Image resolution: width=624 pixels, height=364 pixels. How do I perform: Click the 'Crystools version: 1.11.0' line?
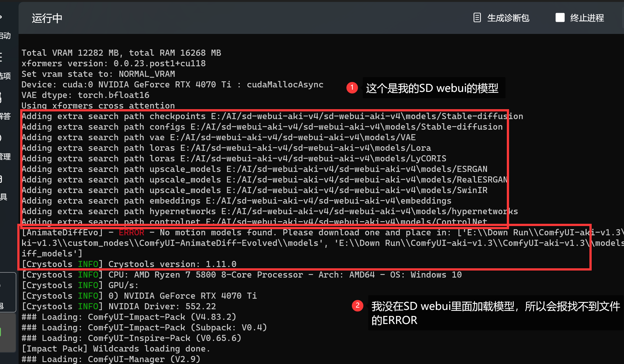(129, 264)
